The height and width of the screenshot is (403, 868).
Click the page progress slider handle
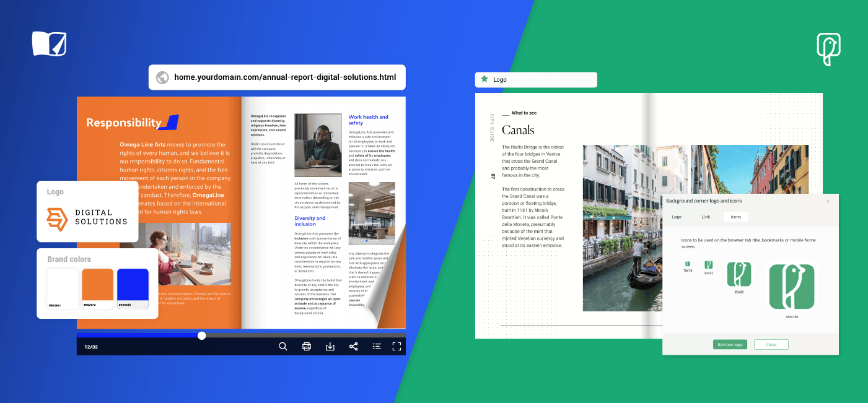201,336
